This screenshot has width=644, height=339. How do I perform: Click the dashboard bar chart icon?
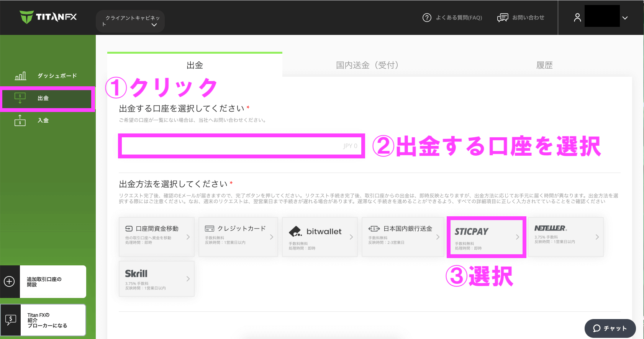pyautogui.click(x=20, y=76)
